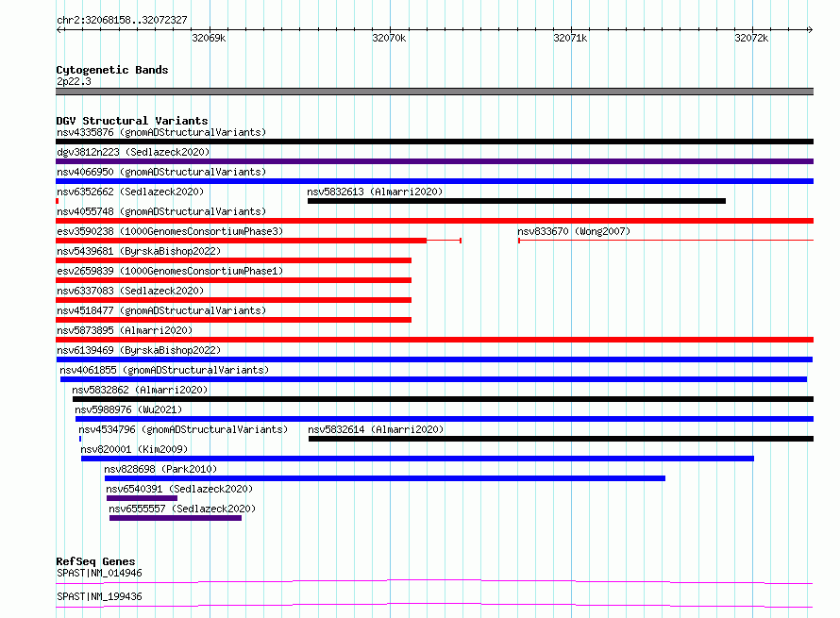Click the purple dgv3812n223 variant bar

434,161
